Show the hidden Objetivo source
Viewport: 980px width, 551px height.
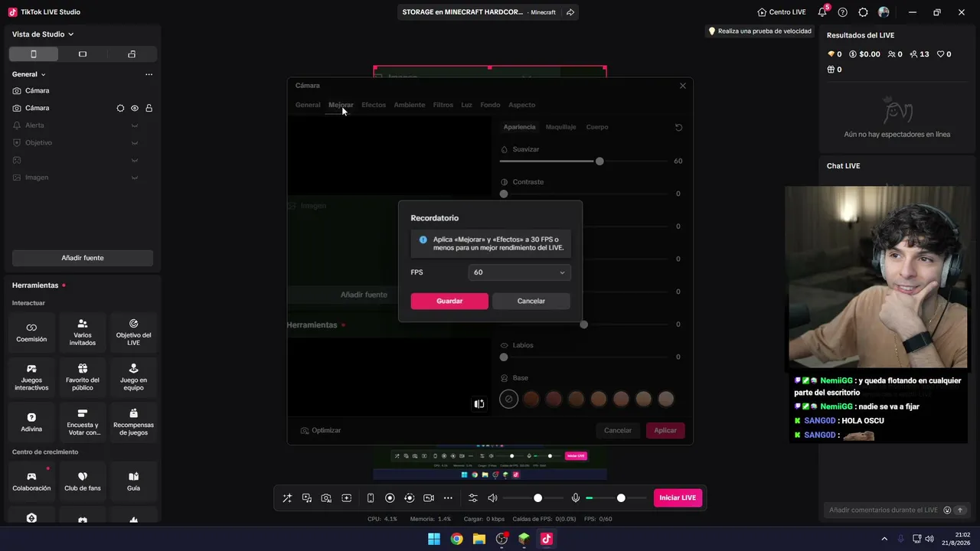pyautogui.click(x=135, y=143)
